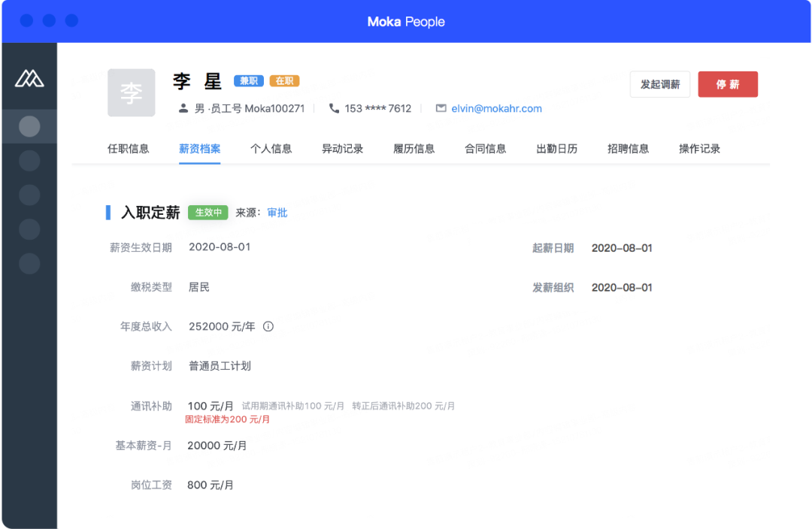
Task: Open the 合同信息 tab
Action: pos(485,148)
